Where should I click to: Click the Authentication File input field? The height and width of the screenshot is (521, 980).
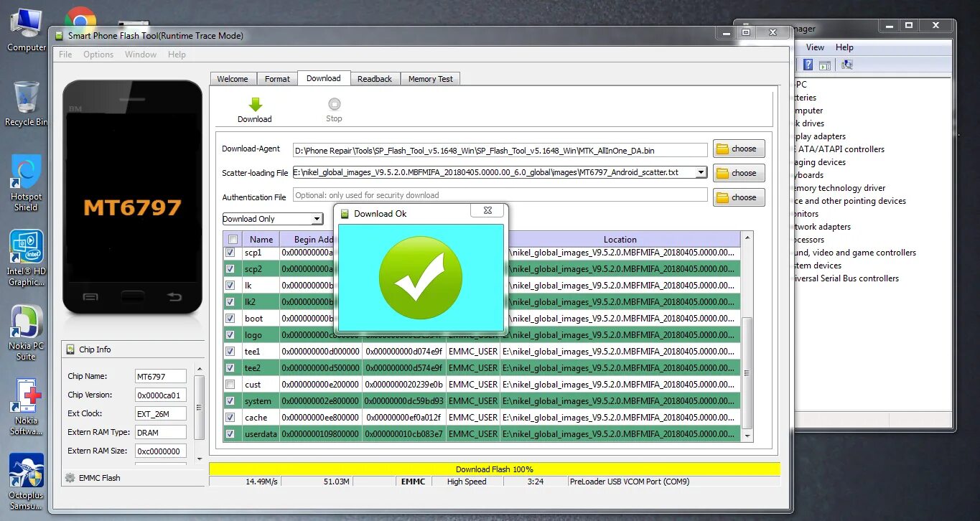[500, 195]
